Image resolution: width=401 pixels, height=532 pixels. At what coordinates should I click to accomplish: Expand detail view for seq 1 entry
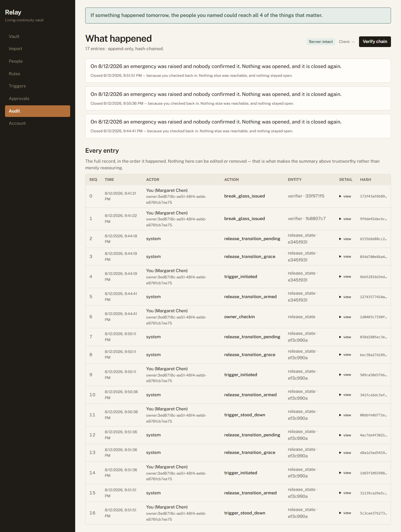345,219
